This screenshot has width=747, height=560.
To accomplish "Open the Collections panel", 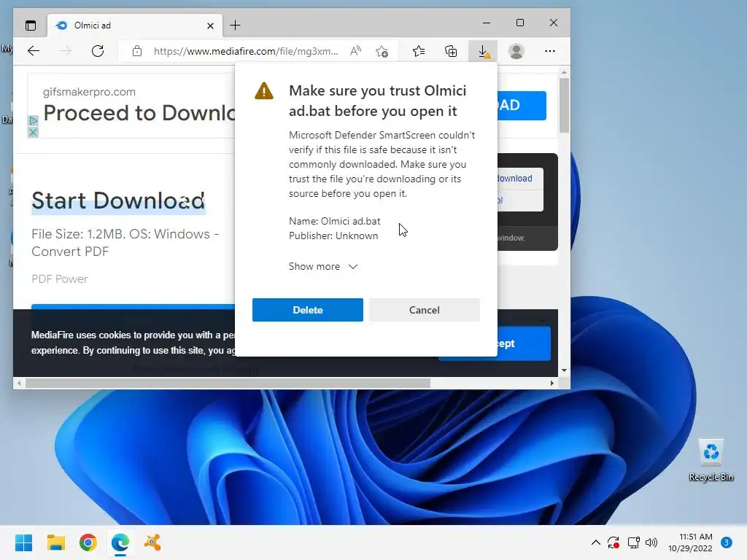I will [451, 51].
